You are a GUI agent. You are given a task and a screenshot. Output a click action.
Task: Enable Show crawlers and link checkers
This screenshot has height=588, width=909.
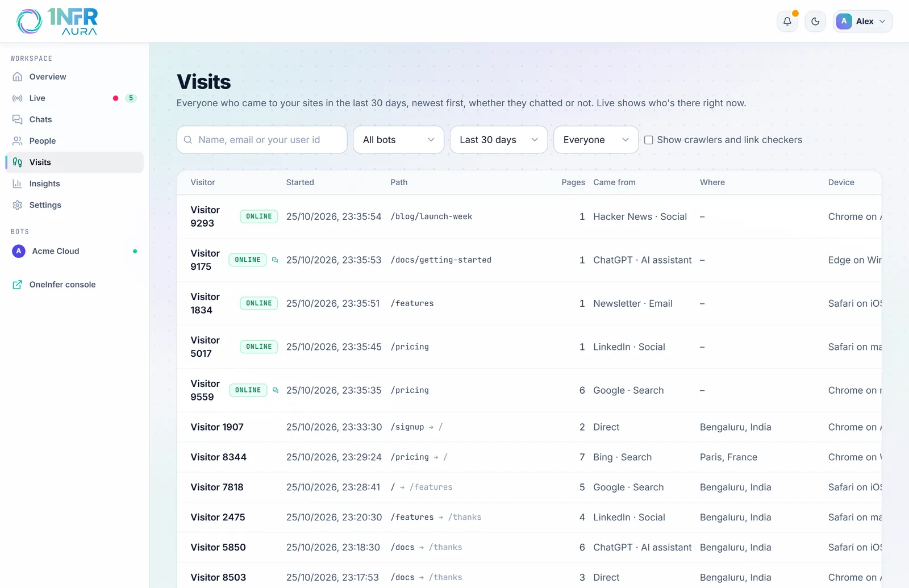[649, 140]
